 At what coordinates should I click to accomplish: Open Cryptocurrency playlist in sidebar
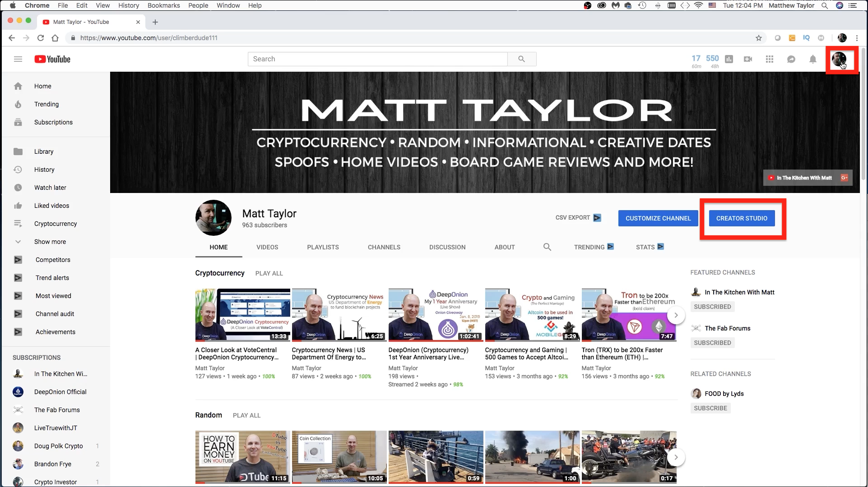(x=56, y=224)
